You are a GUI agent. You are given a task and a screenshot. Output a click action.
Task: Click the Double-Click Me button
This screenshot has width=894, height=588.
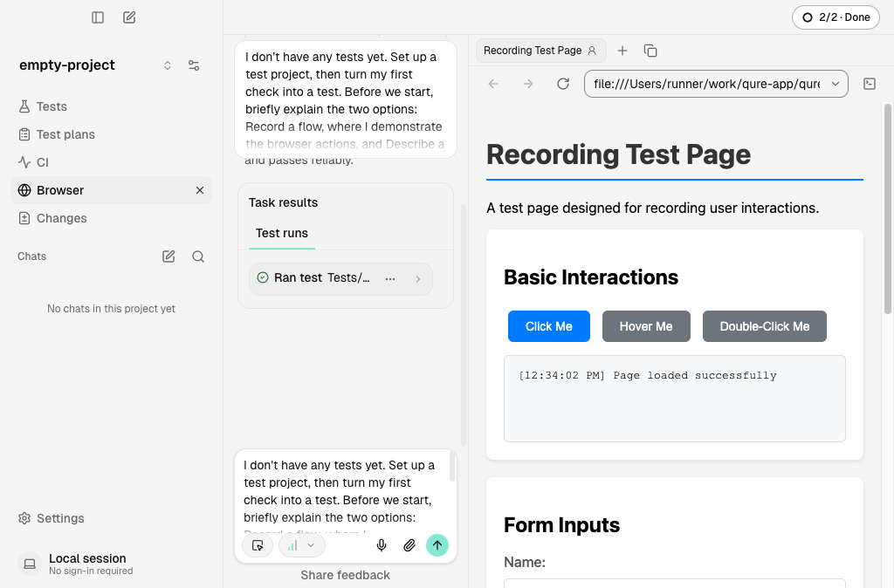[764, 326]
